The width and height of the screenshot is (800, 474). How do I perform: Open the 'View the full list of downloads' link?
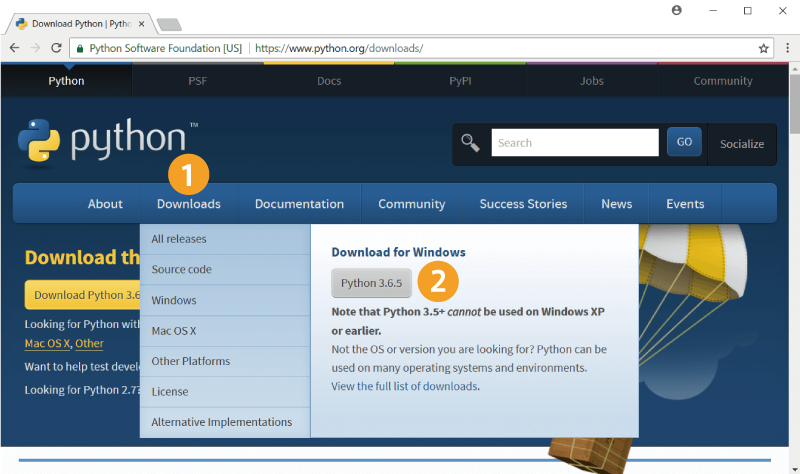tap(405, 386)
